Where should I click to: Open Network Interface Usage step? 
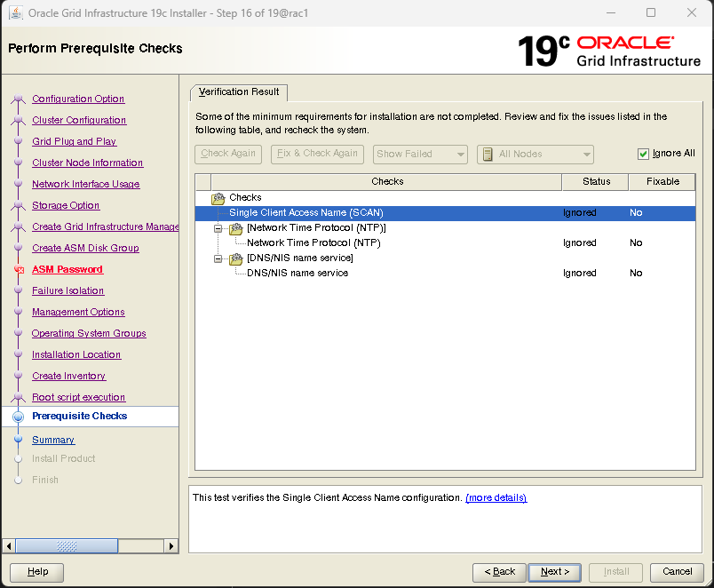(x=85, y=184)
